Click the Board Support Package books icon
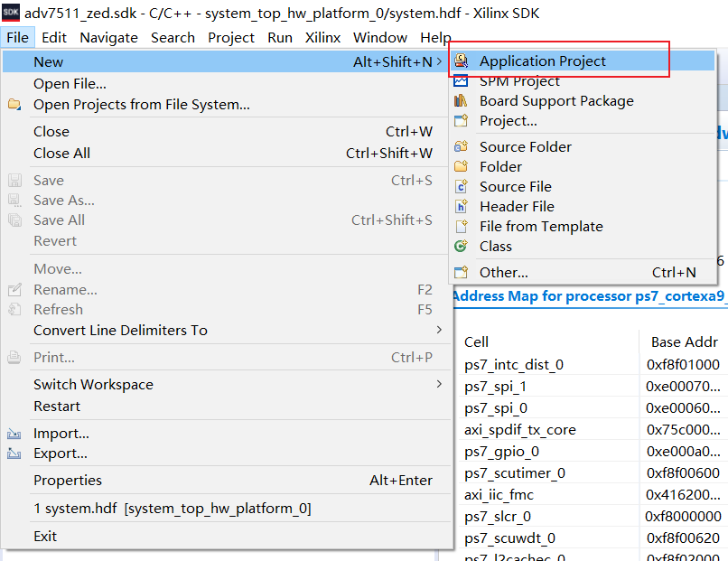 coord(461,100)
